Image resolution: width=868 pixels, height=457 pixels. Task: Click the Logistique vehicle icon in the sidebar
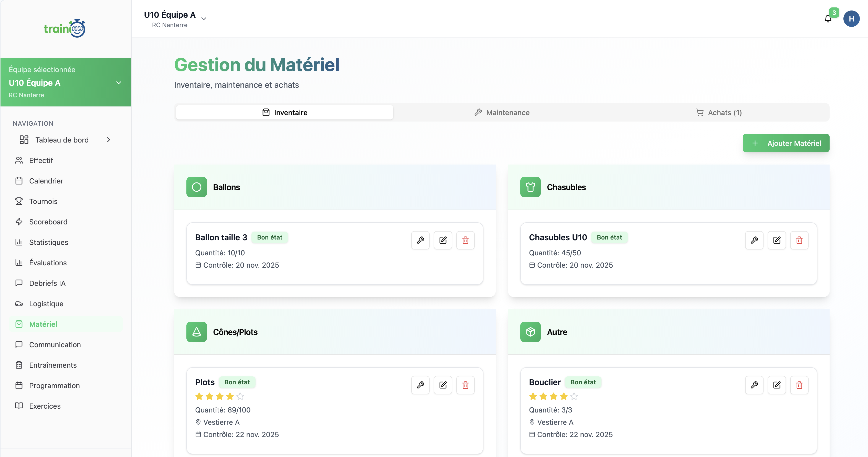pyautogui.click(x=19, y=303)
